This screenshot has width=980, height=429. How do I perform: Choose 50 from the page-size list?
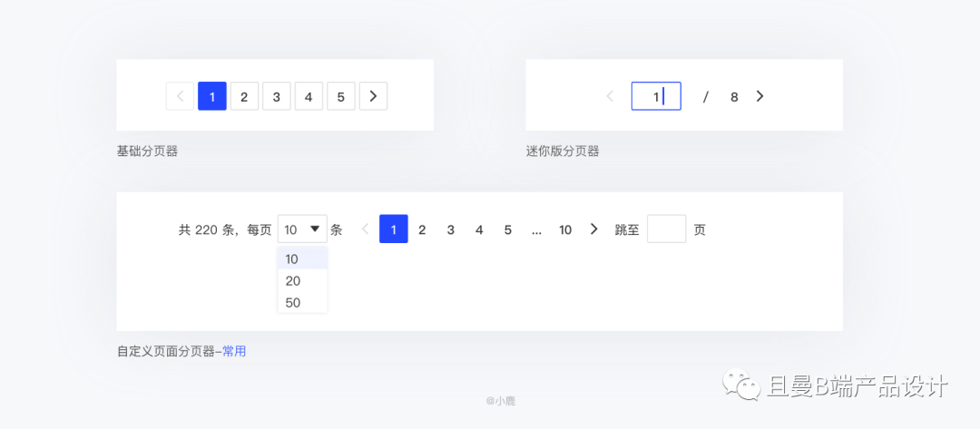point(302,303)
